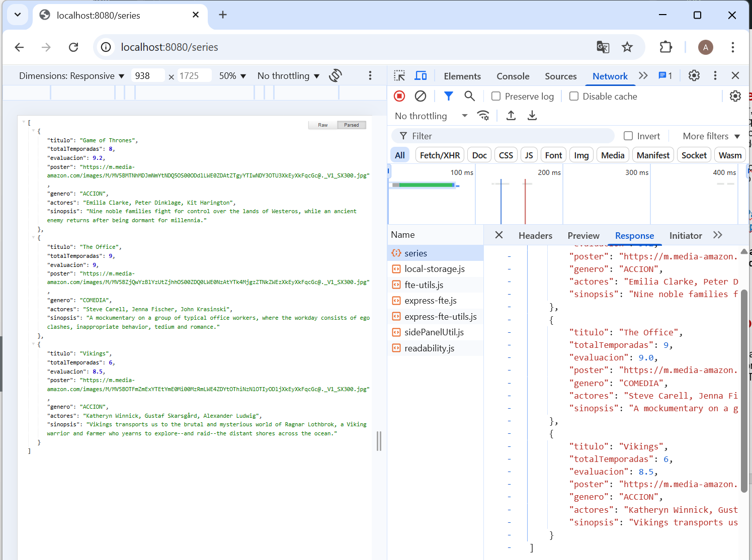Open the Sources tab
Viewport: 752px width, 560px height.
coord(561,76)
